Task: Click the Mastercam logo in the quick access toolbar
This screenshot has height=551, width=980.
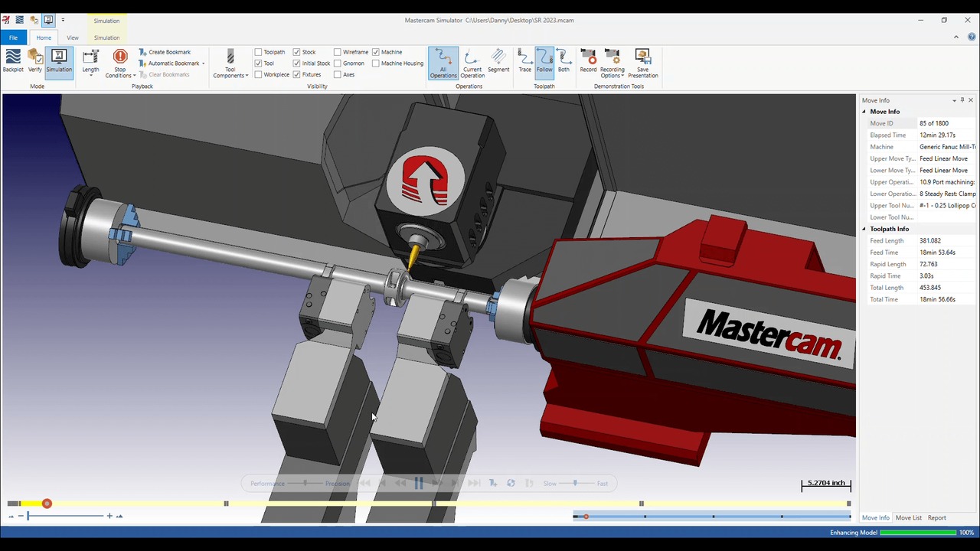Action: tap(7, 20)
